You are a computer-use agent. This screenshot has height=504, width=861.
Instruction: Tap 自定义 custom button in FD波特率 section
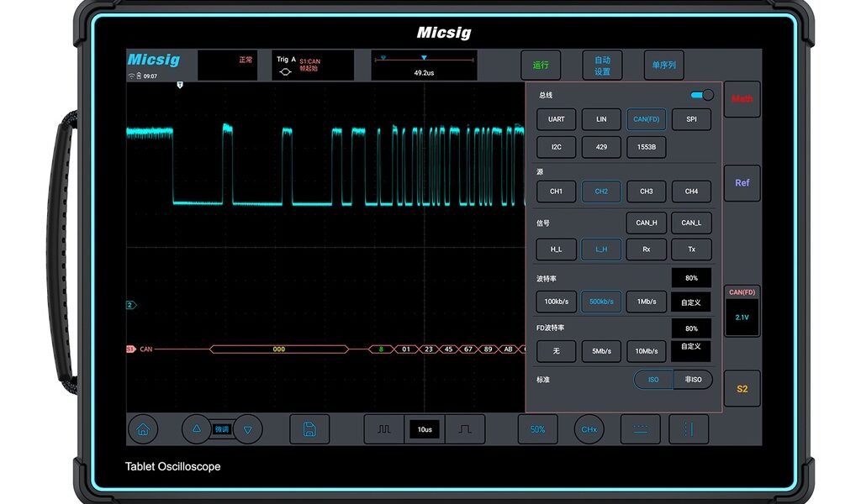tap(691, 350)
